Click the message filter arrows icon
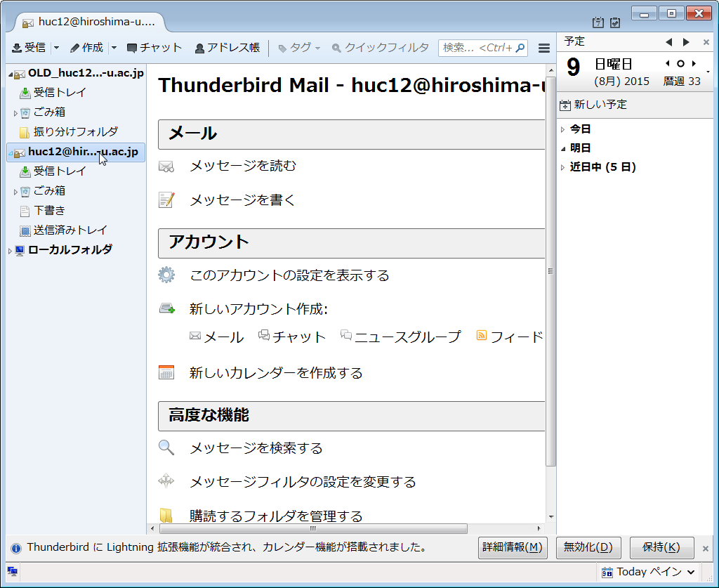719x588 pixels. (x=166, y=481)
